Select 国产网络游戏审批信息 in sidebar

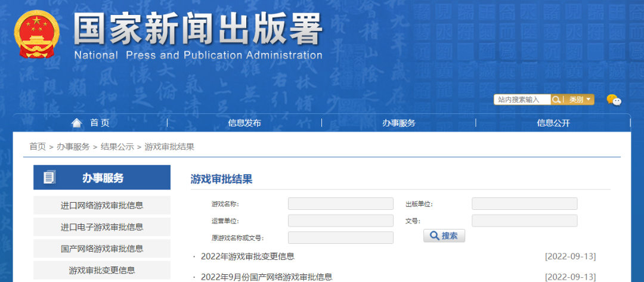tap(102, 249)
